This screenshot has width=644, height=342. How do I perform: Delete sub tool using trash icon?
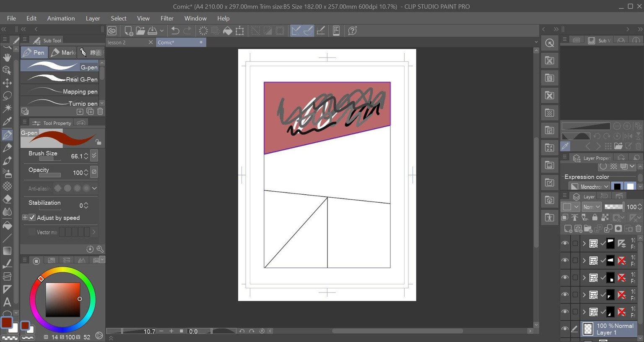(100, 111)
